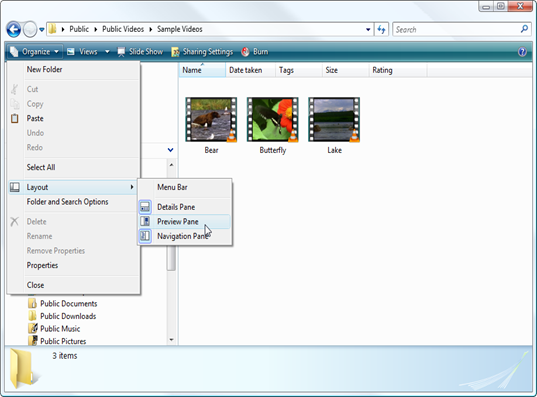The height and width of the screenshot is (397, 537).
Task: Sort by Date taken column
Action: tap(250, 70)
